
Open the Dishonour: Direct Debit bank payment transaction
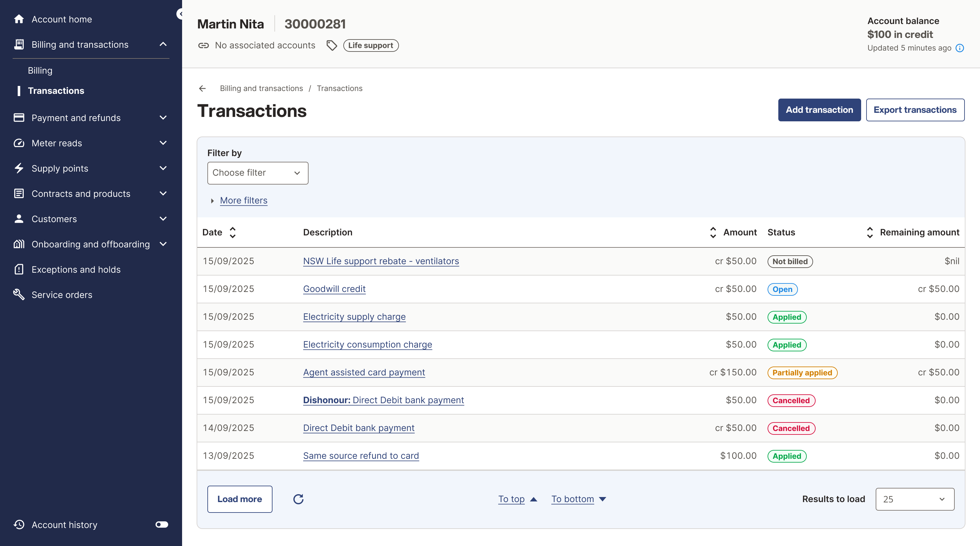383,400
